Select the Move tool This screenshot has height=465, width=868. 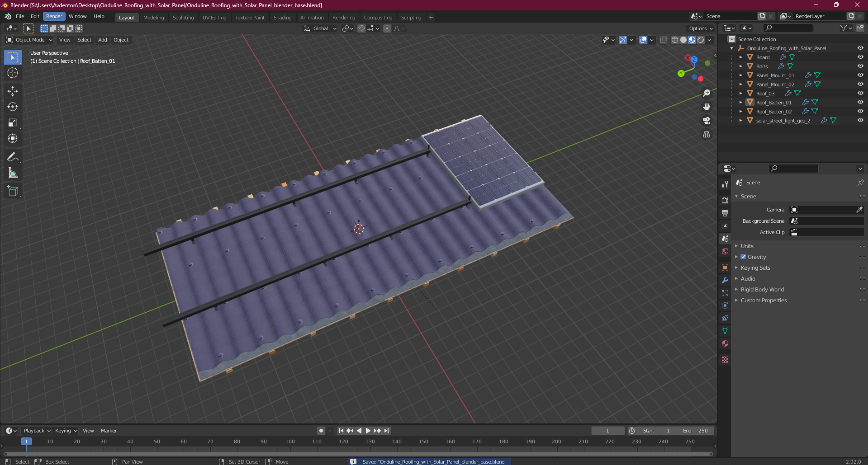(13, 91)
